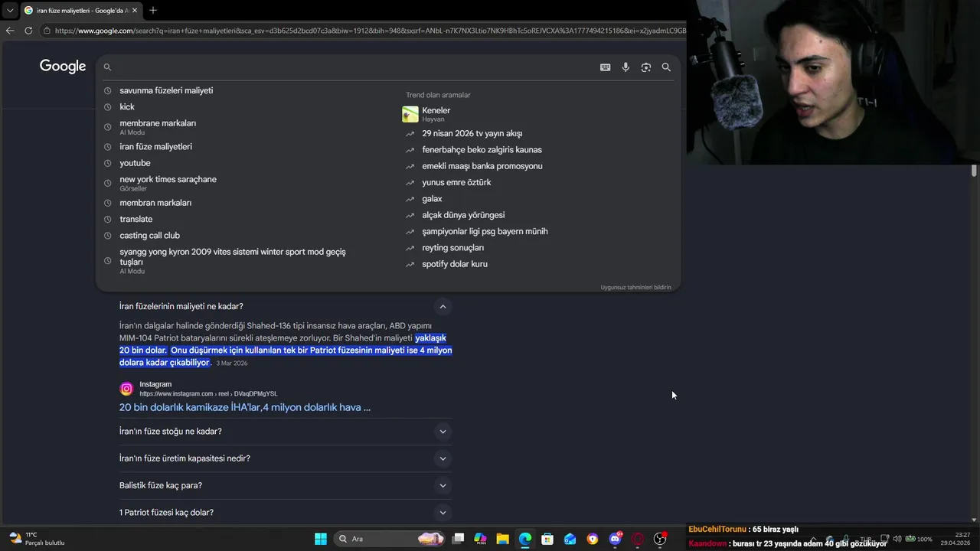View site information lock icon
Viewport: 980px width, 551px height.
point(47,31)
